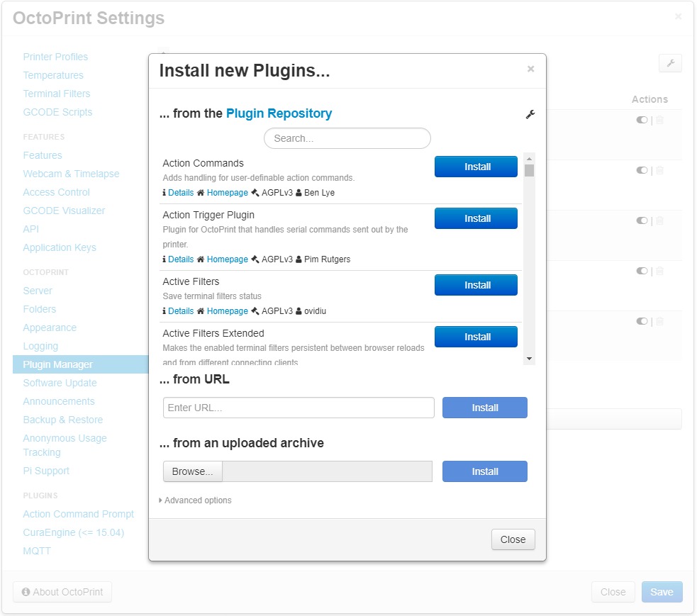Screen dimensions: 697x616
Task: Click Close in OctoPrint Settings footer
Action: (613, 592)
